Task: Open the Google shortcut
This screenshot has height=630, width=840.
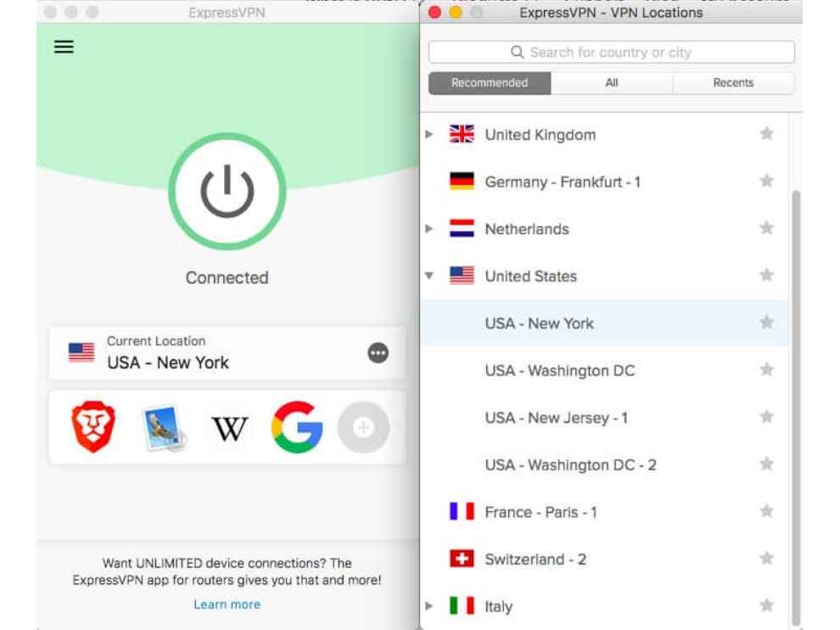Action: 297,427
